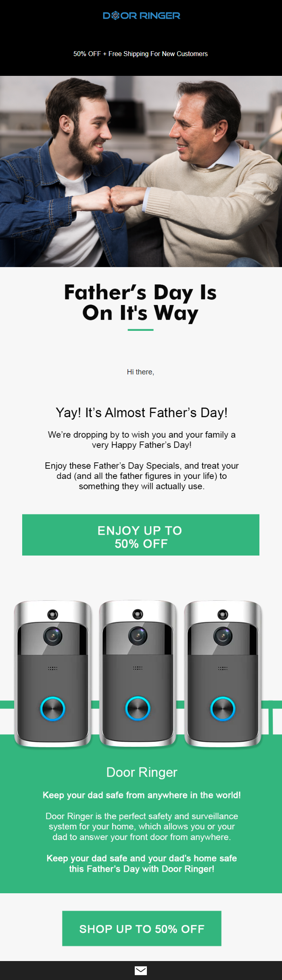Click 'Door Ringer is the perfect safety' paragraph
Image resolution: width=282 pixels, height=980 pixels.
tap(142, 826)
